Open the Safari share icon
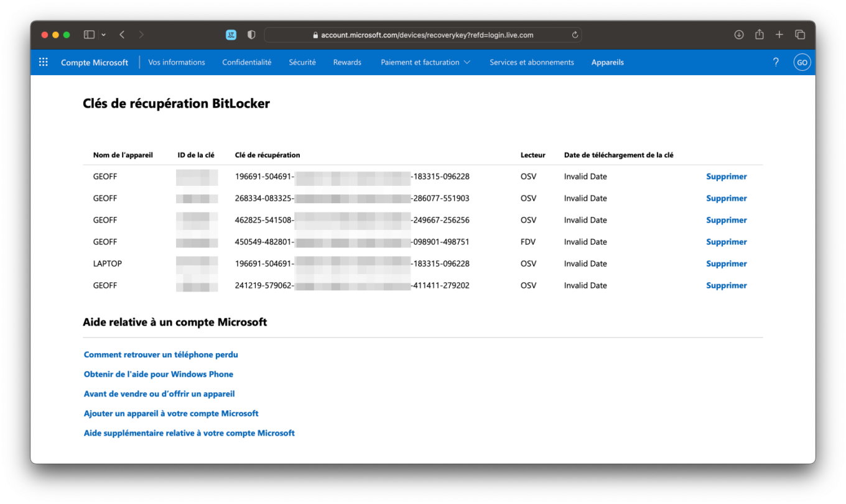Viewport: 846px width, 504px height. tap(759, 35)
